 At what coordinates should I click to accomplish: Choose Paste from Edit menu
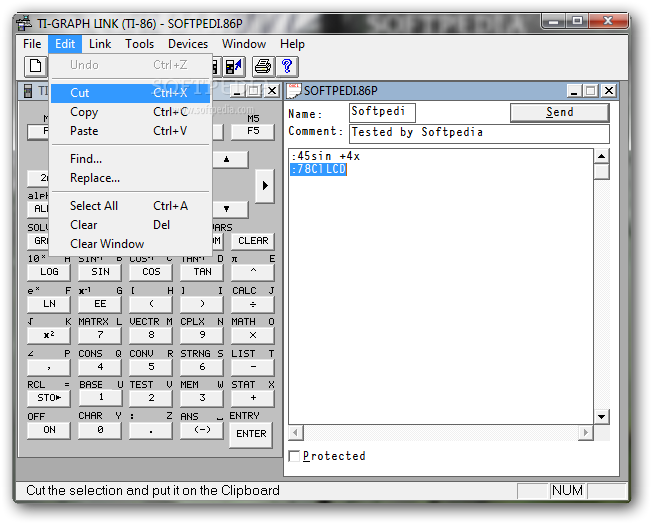click(131, 131)
